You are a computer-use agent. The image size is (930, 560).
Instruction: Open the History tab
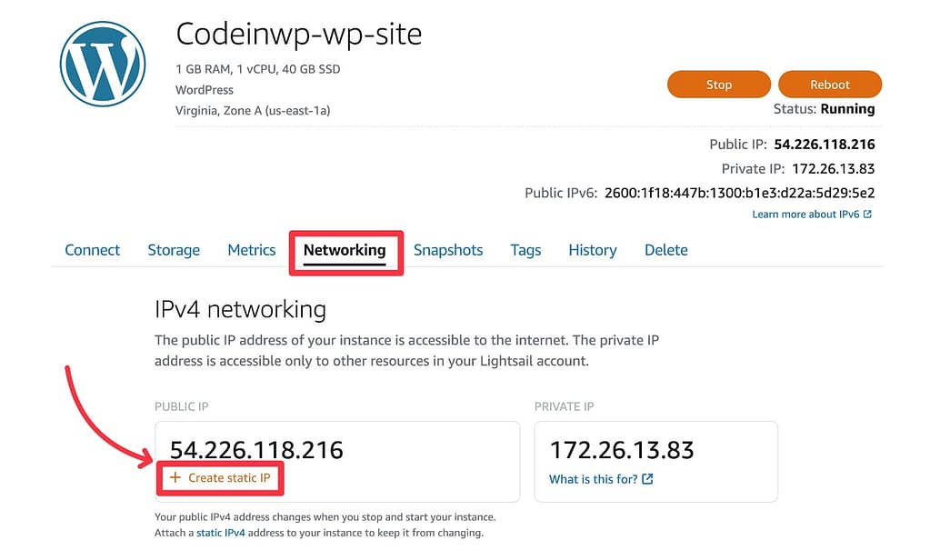592,250
